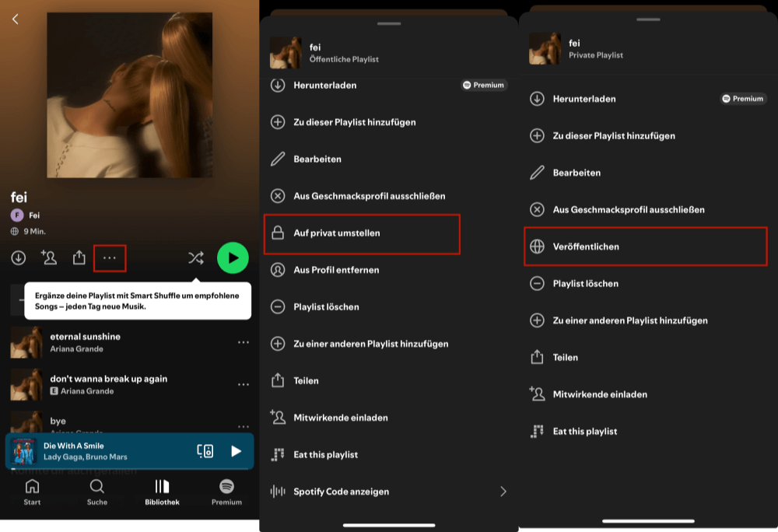Tap the drag handle on private playlist sheet
Screen dimensions: 778x532
coord(648,19)
